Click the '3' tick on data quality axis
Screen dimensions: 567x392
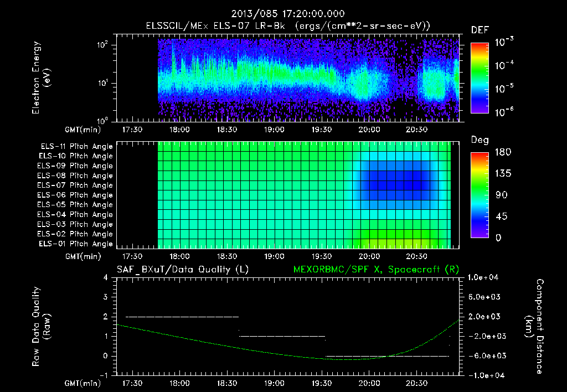(106, 297)
